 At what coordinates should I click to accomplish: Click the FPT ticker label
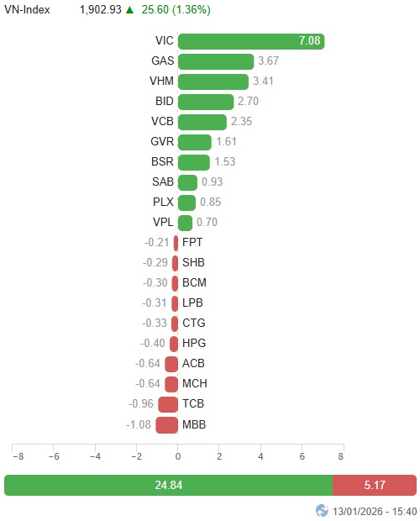[x=192, y=242]
